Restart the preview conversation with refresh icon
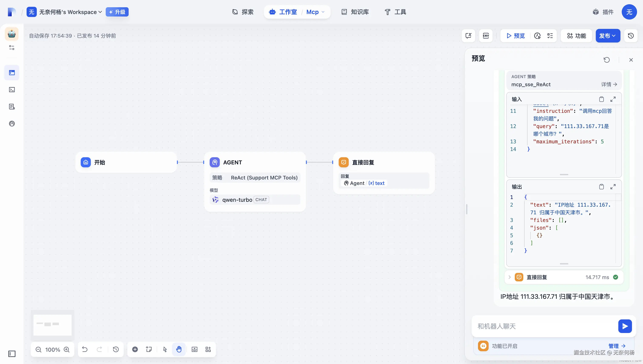 point(606,60)
